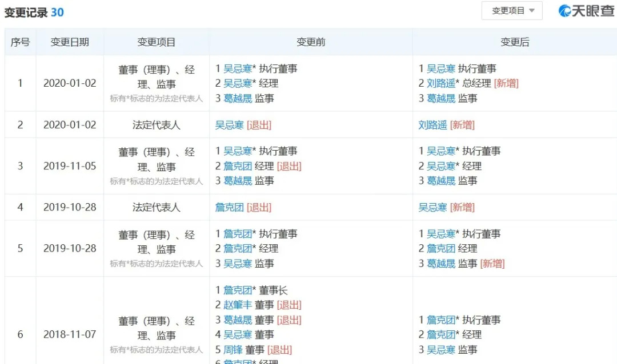Click [退出] tag beside 周锋 董事 in row 6
The height and width of the screenshot is (364, 617).
280,350
